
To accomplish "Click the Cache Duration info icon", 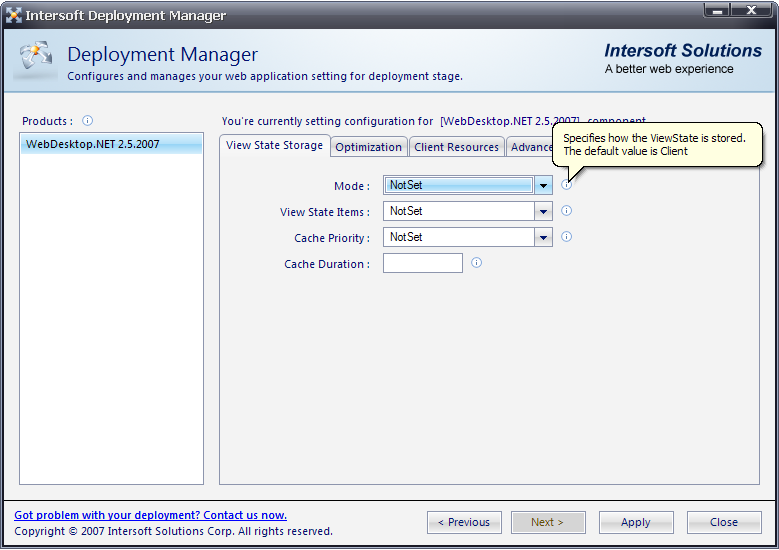I will [476, 263].
